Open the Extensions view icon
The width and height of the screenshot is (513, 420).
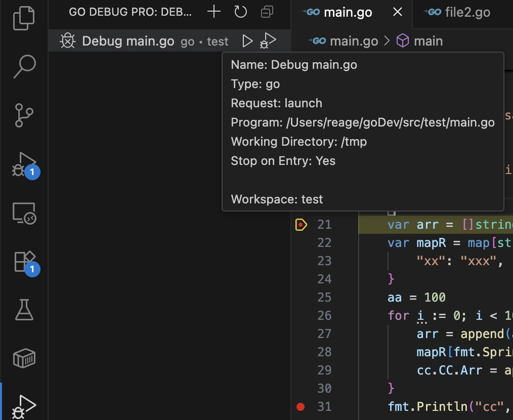24,262
